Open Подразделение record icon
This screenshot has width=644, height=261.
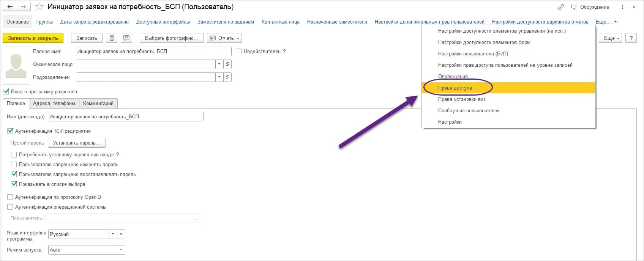tap(227, 77)
